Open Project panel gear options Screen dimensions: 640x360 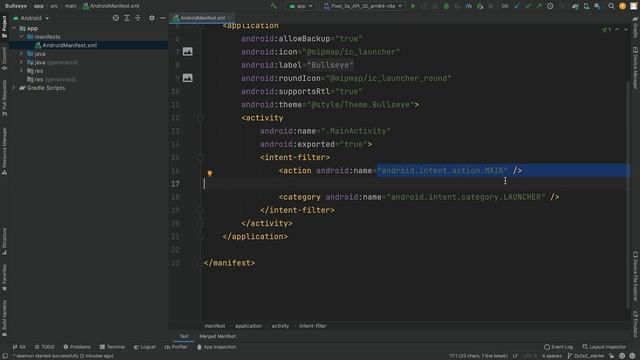click(152, 18)
